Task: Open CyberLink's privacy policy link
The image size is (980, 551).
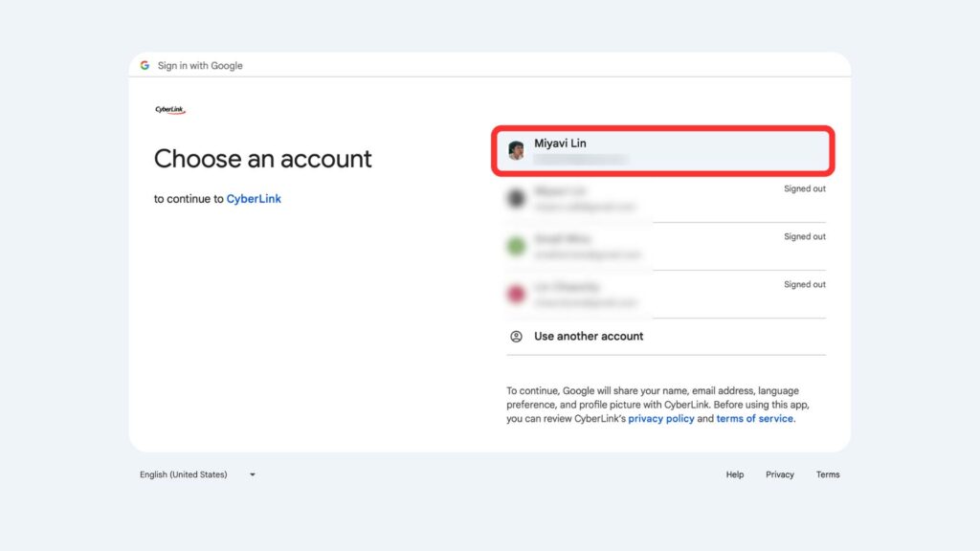Action: [x=660, y=419]
